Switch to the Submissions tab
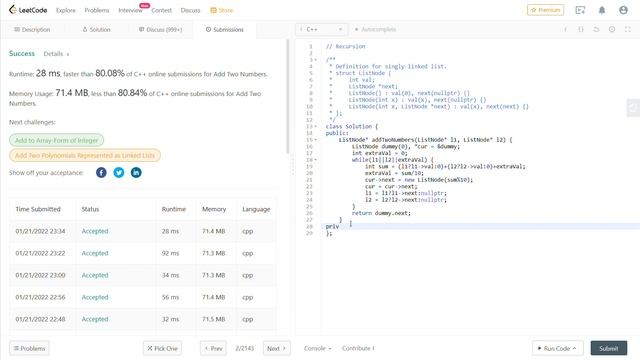 [224, 29]
